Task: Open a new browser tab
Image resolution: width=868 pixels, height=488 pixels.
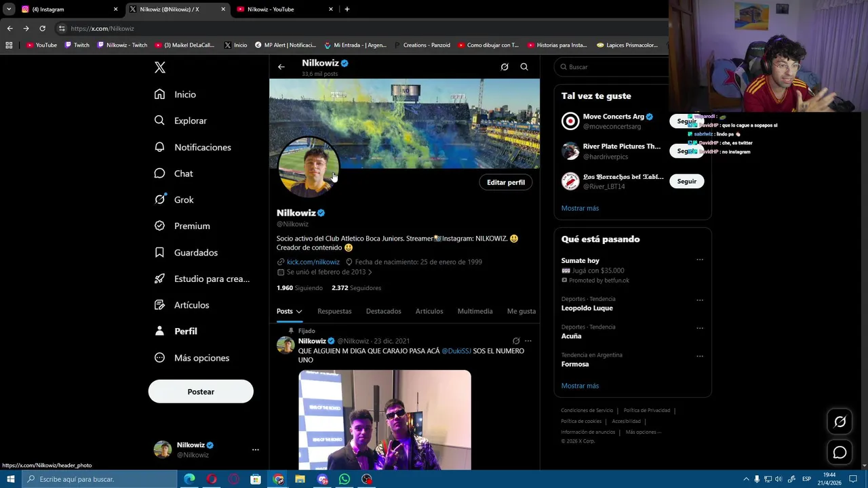Action: tap(347, 9)
